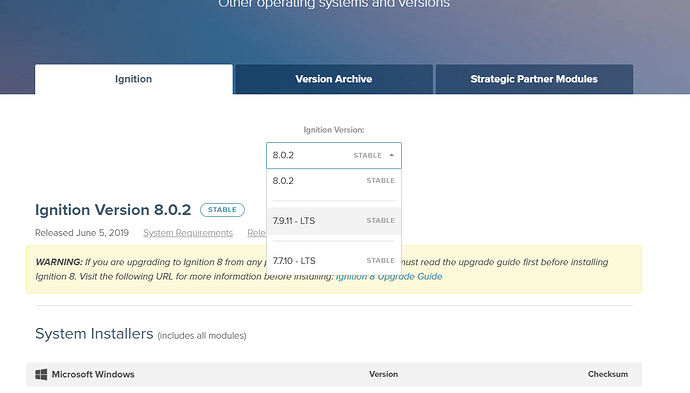Open the Ignition 8 Upgrade Guide link

click(x=389, y=277)
